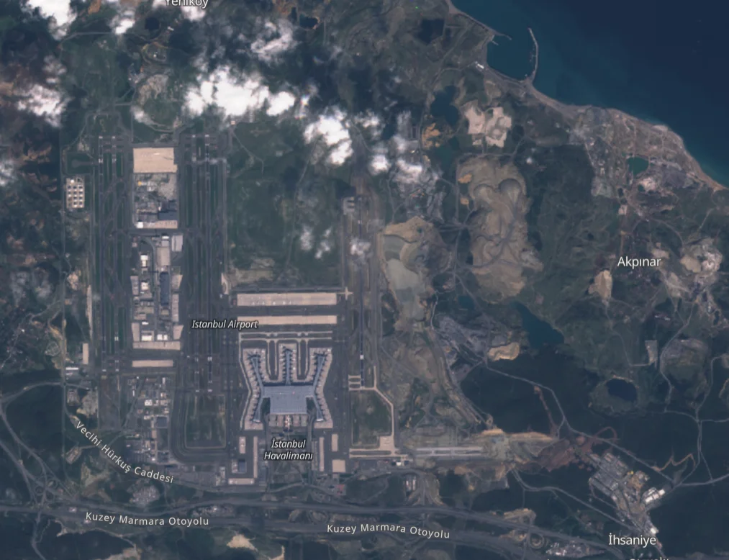The width and height of the screenshot is (729, 560).
Task: Click the dark lake south of Akpınar
Action: click(x=620, y=389)
